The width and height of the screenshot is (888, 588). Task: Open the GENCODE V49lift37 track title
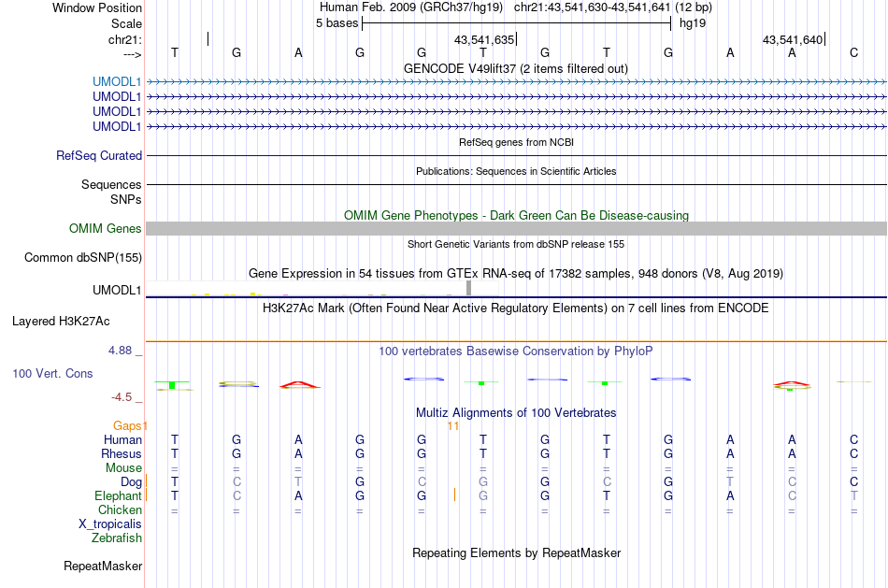click(515, 68)
